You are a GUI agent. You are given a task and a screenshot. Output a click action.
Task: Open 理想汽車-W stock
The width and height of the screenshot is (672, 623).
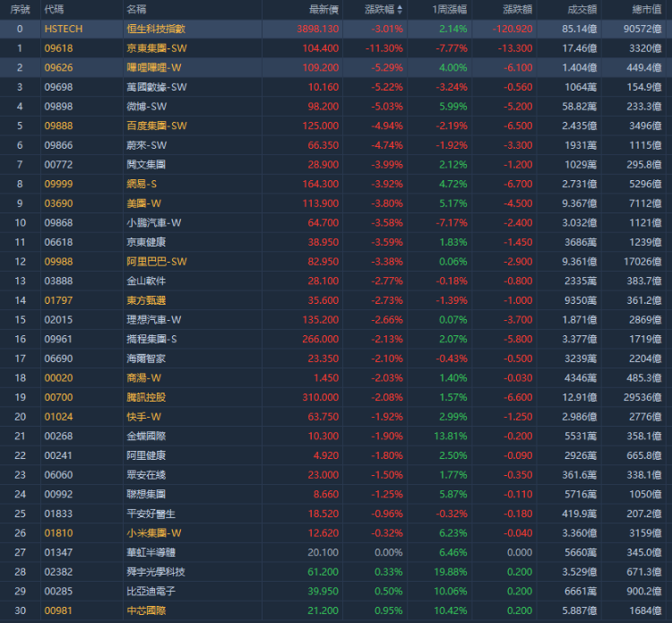154,319
